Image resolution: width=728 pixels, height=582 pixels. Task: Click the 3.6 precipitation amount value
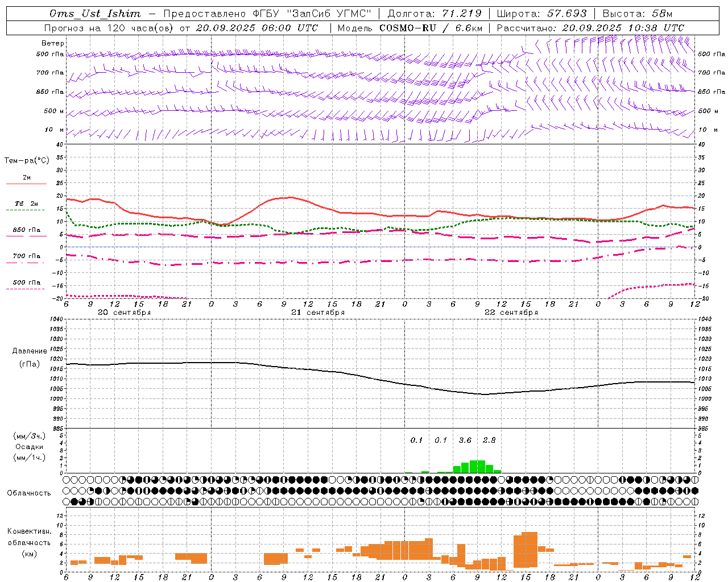[465, 440]
